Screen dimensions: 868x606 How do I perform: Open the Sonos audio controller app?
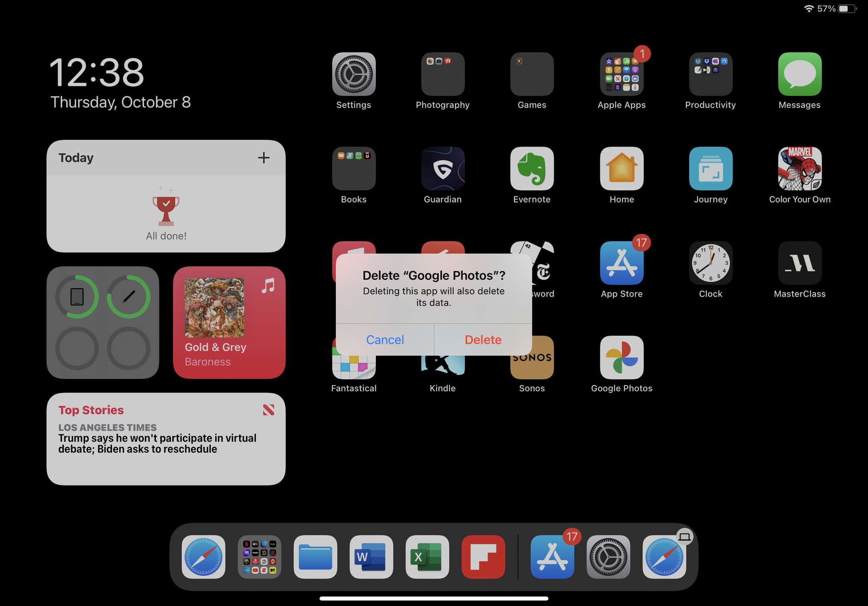[532, 363]
